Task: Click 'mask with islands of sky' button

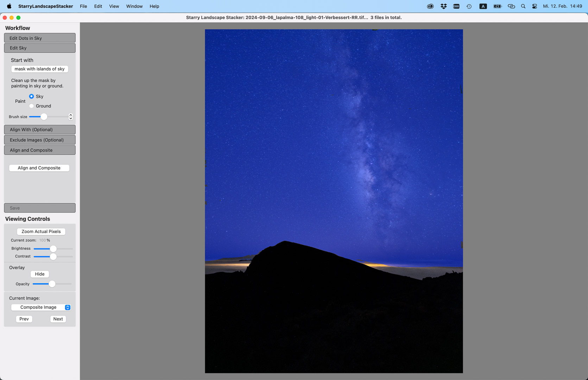Action: [40, 69]
